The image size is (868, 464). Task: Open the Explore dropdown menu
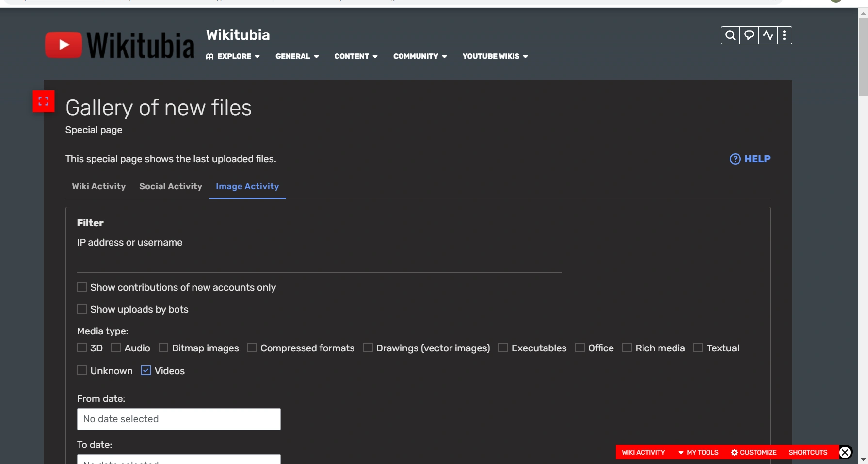pyautogui.click(x=233, y=56)
